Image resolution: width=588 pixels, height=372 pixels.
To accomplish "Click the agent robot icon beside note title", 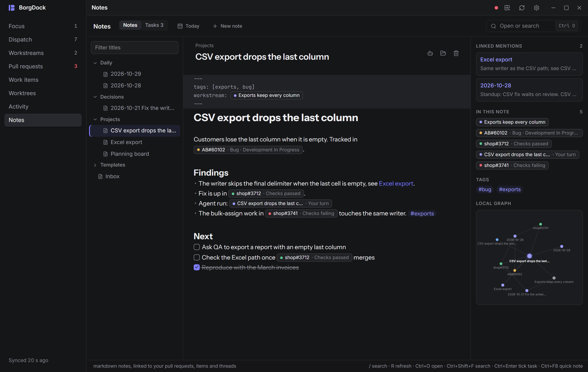I will [x=430, y=53].
